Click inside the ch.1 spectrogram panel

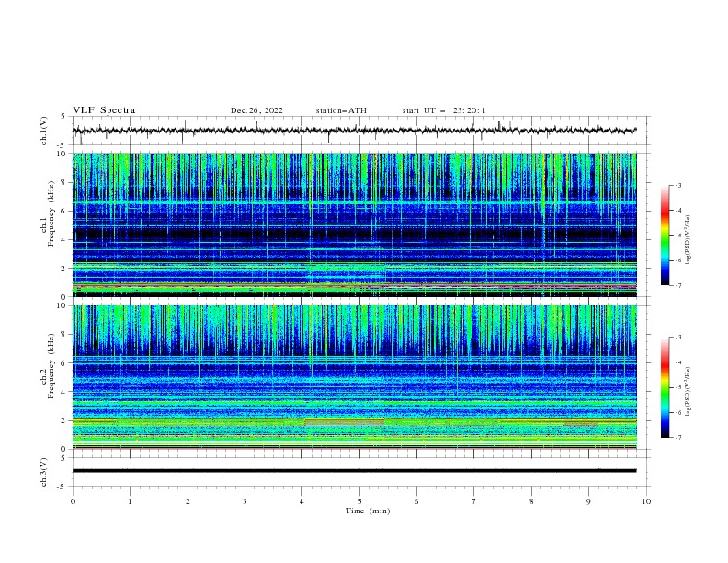[355, 224]
